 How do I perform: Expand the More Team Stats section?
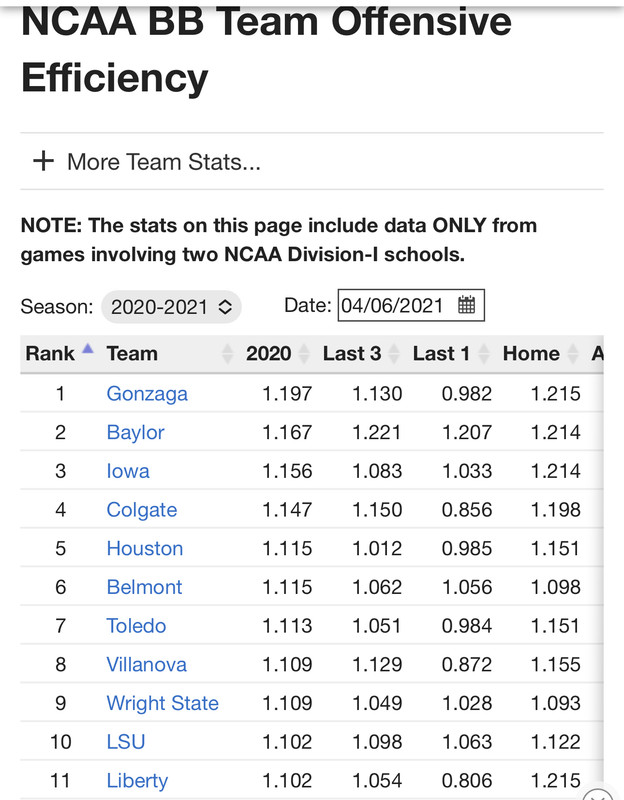pos(163,162)
